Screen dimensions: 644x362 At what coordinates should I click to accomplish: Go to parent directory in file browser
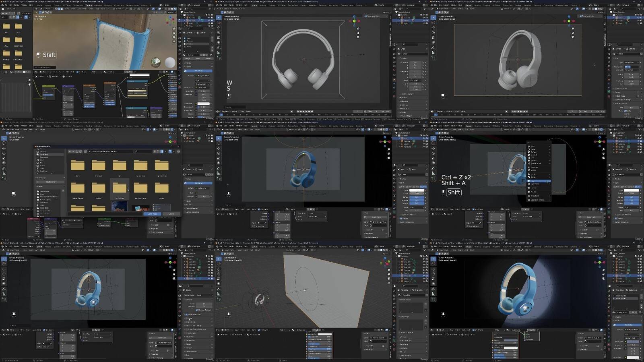(77, 151)
